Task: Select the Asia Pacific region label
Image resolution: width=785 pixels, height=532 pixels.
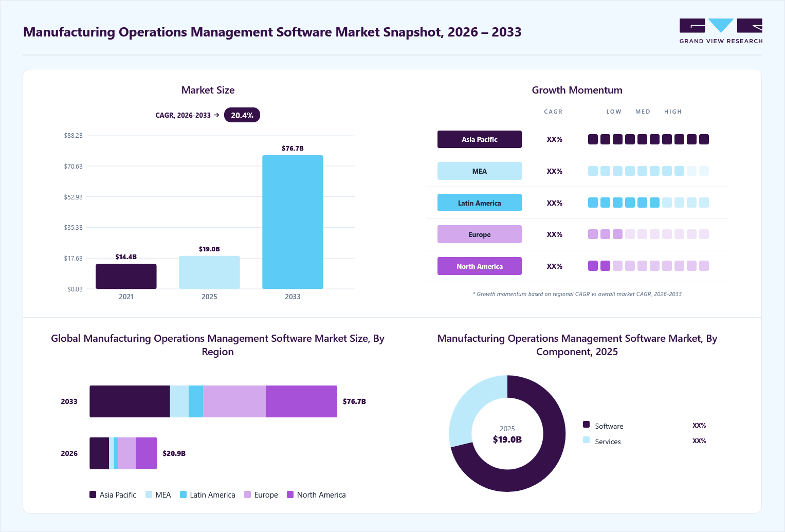Action: [480, 139]
